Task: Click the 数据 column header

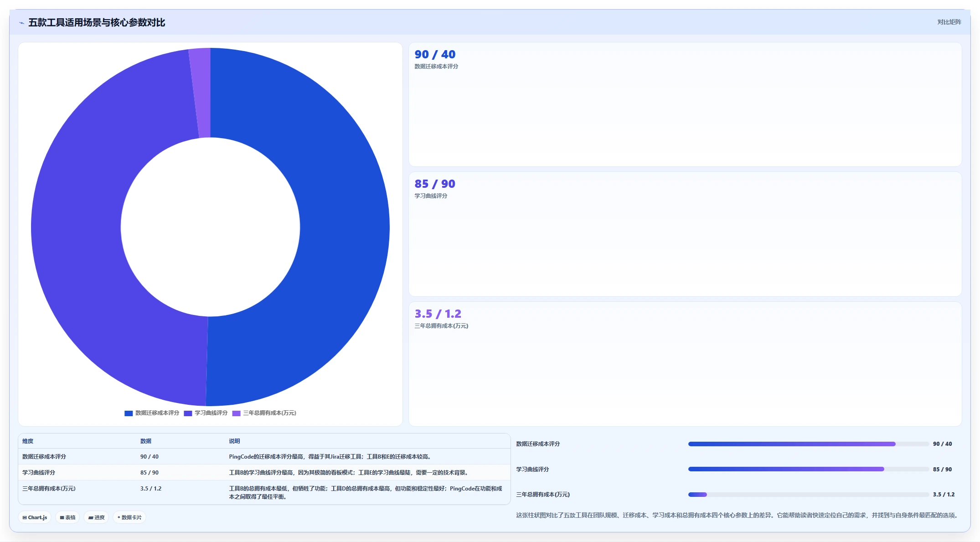Action: 146,441
